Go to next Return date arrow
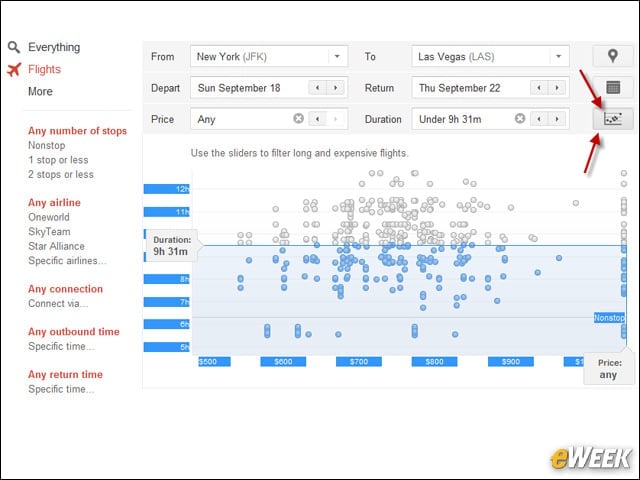The width and height of the screenshot is (640, 480). (557, 87)
